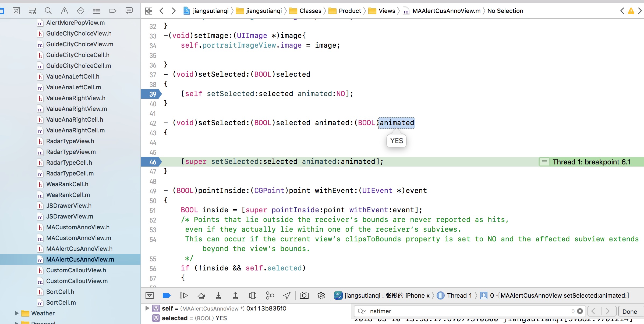Hide the debug area
Screen dimensions: 644x324
click(150, 295)
